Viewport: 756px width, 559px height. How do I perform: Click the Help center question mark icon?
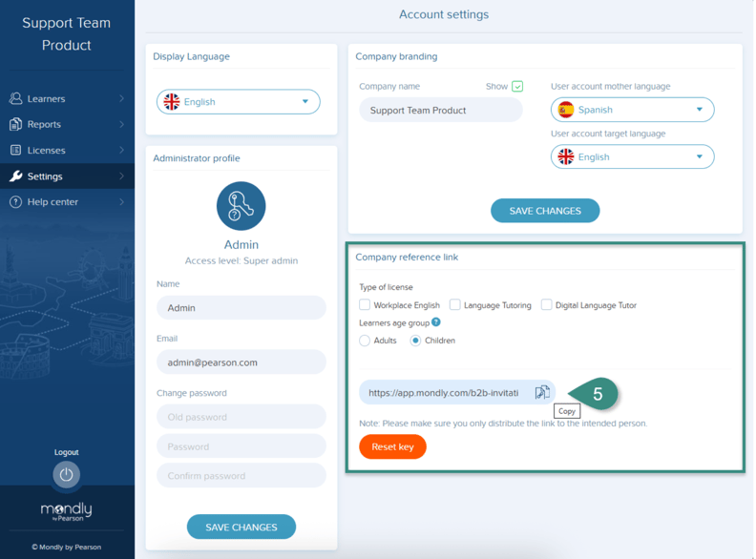(x=16, y=202)
